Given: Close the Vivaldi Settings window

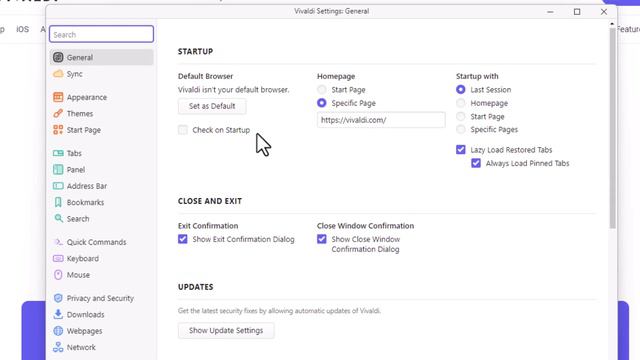Looking at the screenshot, I should (604, 12).
